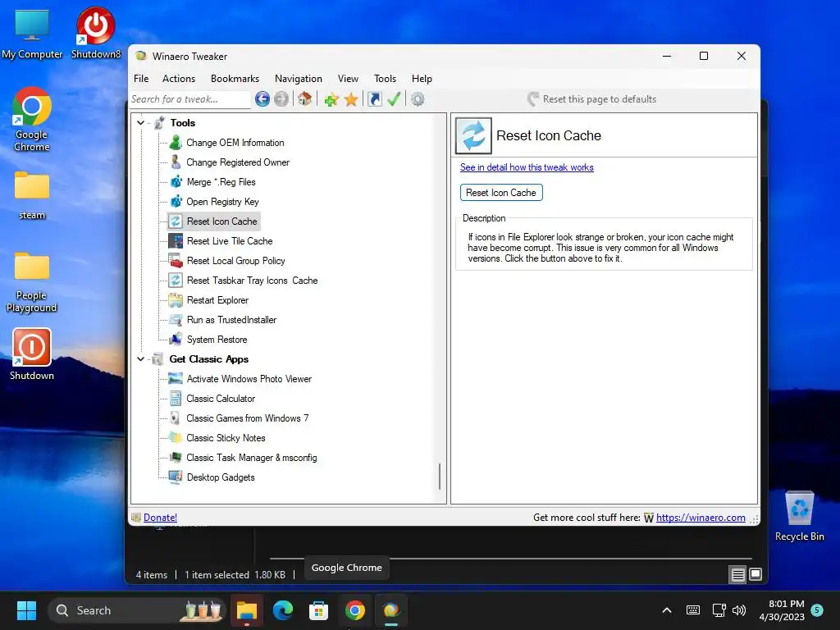Focus the Search for a tweak field
The height and width of the screenshot is (630, 840).
190,99
